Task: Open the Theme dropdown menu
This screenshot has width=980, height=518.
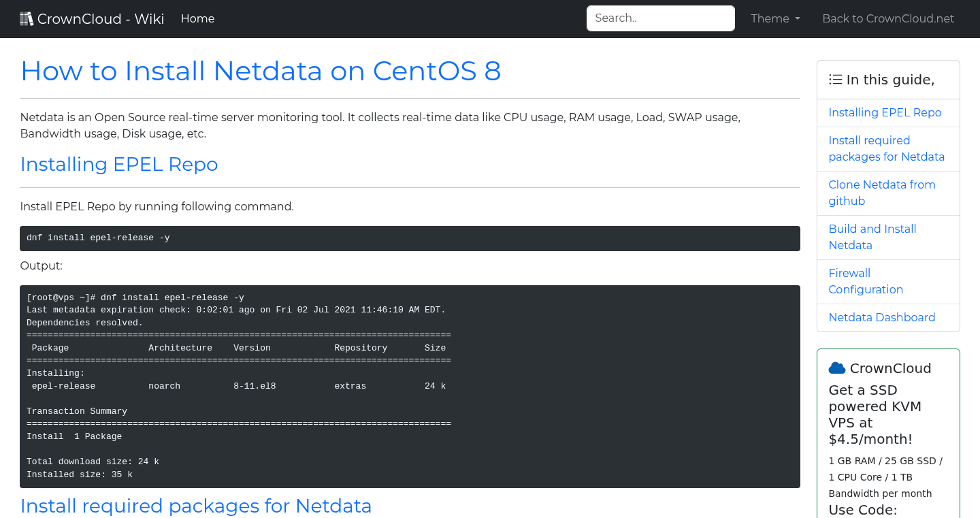Action: point(775,19)
